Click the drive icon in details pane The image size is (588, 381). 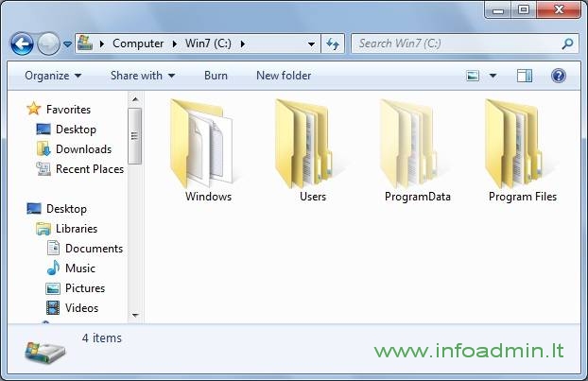45,352
